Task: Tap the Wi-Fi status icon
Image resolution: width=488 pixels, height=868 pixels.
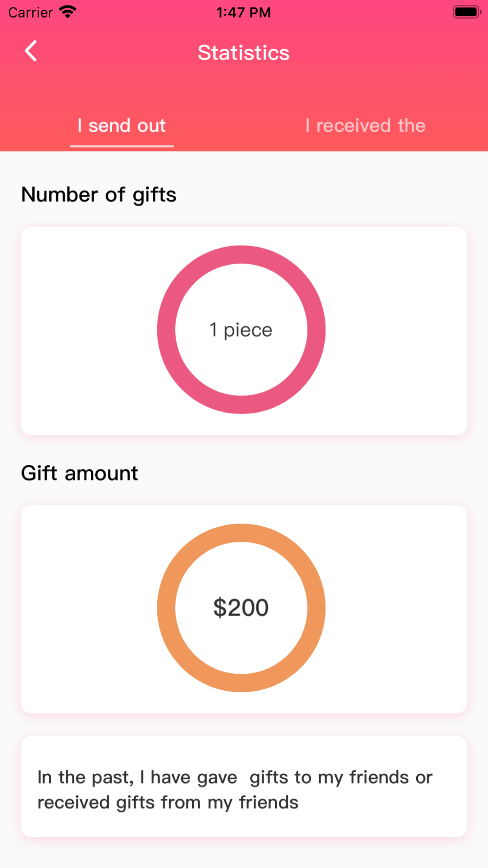Action: coord(67,12)
